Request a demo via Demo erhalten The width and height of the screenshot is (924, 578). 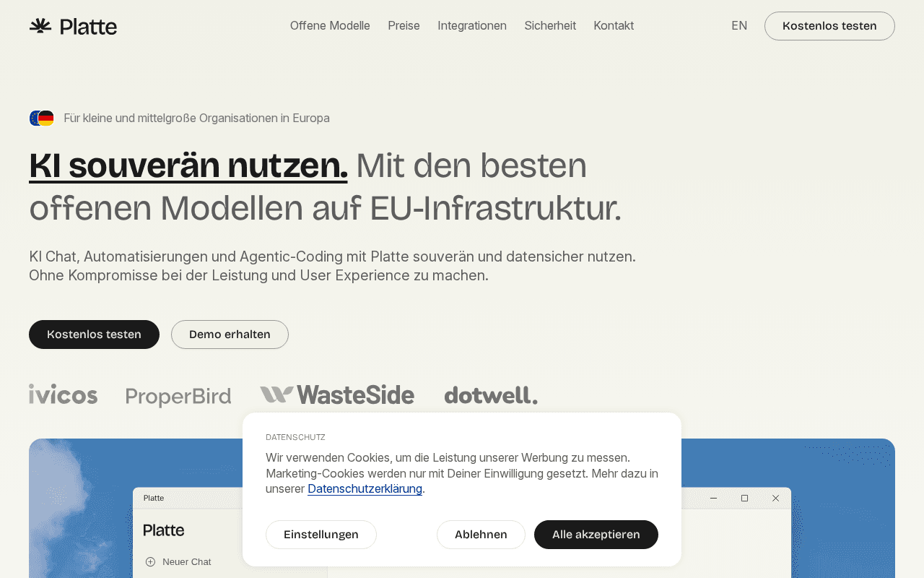(230, 335)
